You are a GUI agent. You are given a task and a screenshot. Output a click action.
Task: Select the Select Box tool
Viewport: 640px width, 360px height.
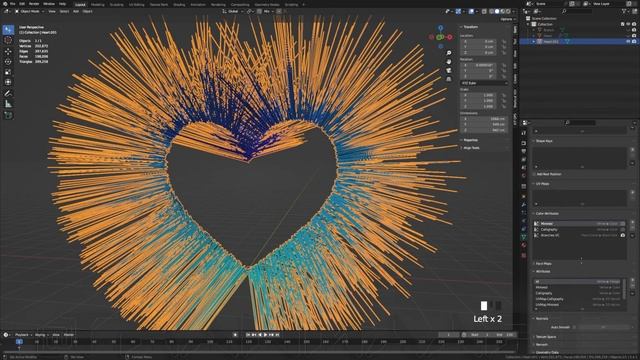[x=8, y=30]
